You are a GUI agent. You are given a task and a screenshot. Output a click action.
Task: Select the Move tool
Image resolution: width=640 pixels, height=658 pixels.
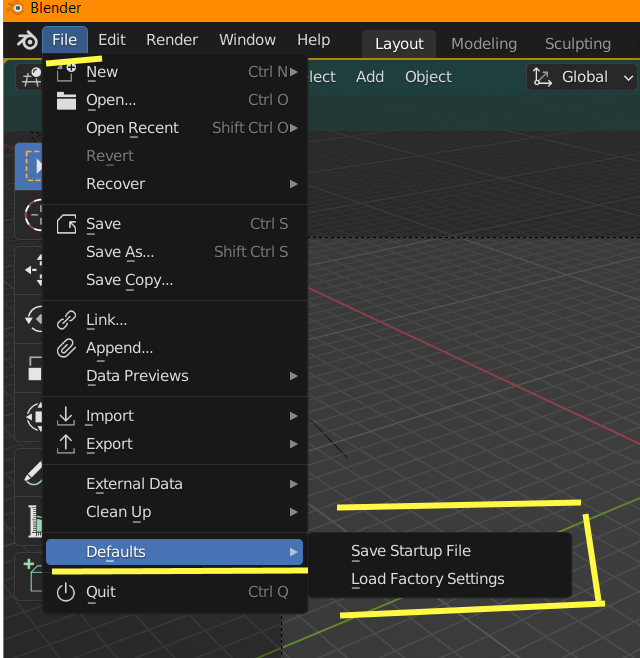tap(29, 270)
